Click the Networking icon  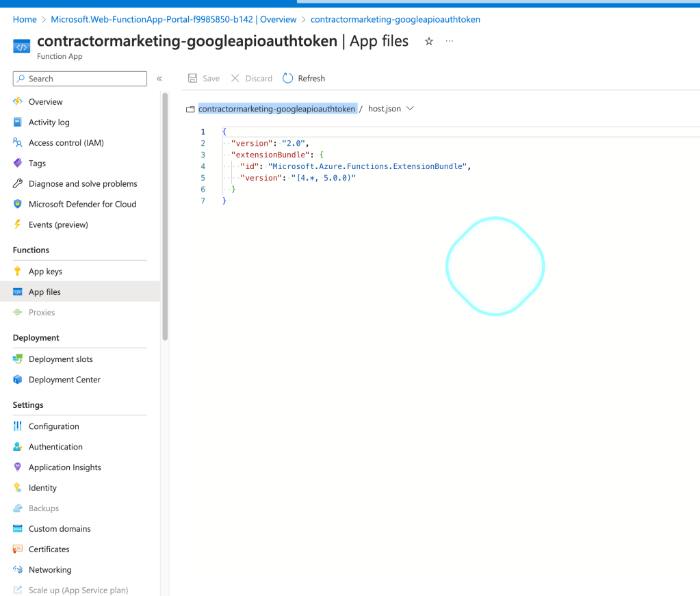tap(17, 569)
